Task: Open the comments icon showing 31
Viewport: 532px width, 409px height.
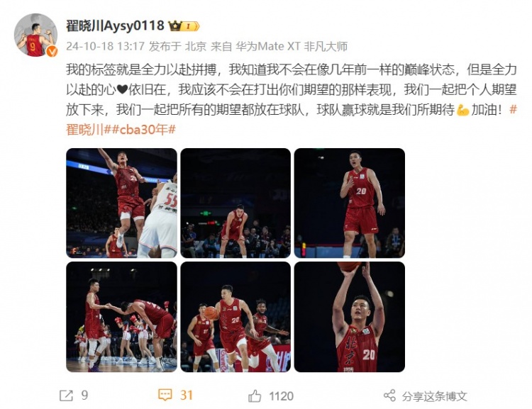Action: [165, 395]
